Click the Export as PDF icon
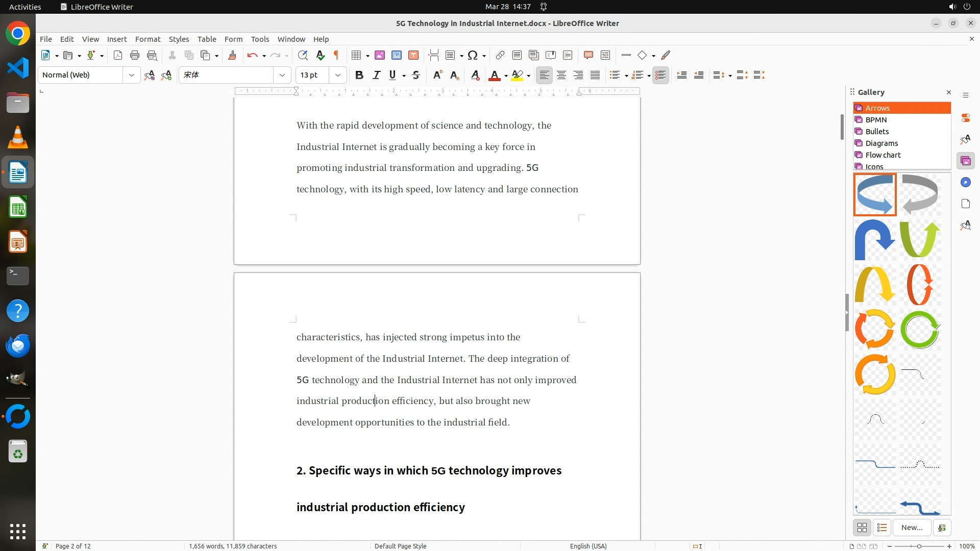 118,56
